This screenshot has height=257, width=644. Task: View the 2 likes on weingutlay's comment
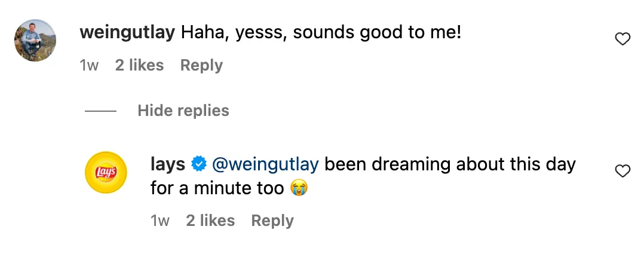pyautogui.click(x=139, y=65)
